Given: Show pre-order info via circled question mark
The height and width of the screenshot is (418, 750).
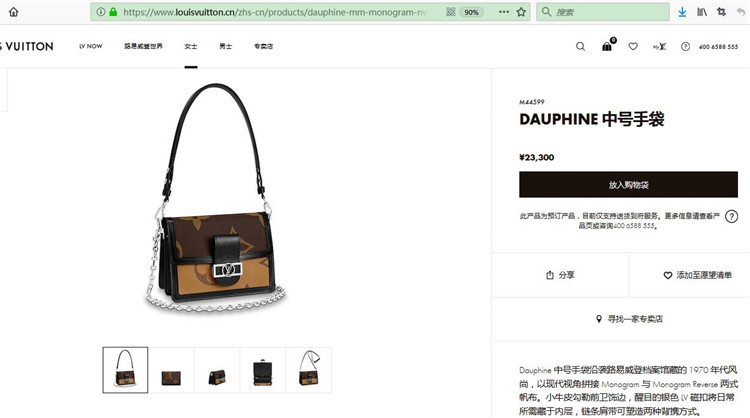Looking at the screenshot, I should [731, 217].
